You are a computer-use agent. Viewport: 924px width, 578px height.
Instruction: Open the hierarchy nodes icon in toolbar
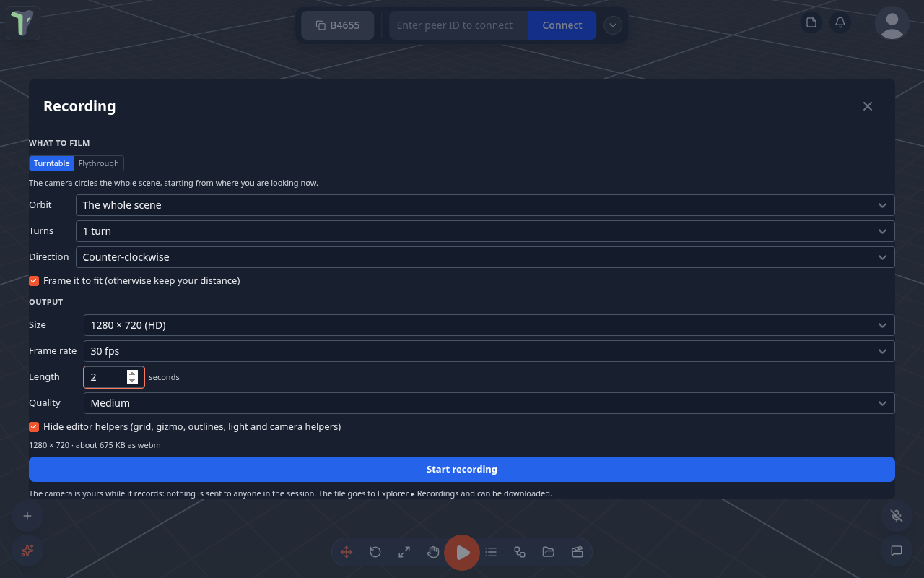point(520,552)
